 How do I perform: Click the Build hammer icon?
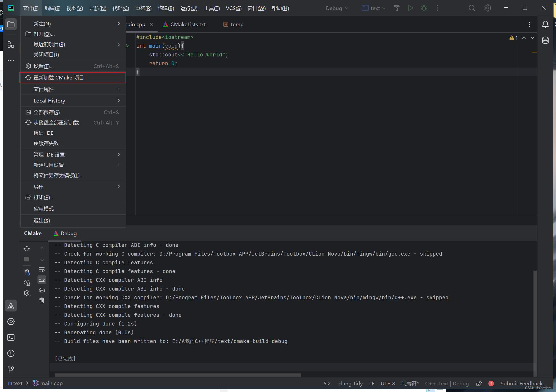point(397,8)
